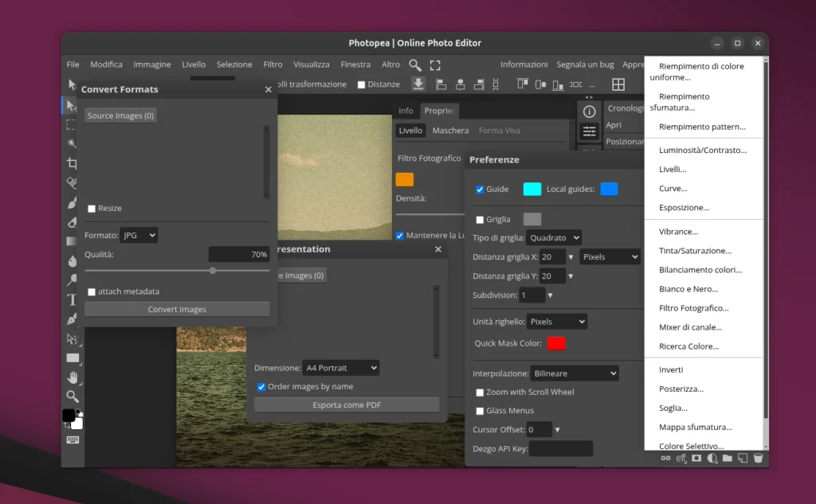Pick the Hand tool
816x504 pixels.
tap(72, 377)
